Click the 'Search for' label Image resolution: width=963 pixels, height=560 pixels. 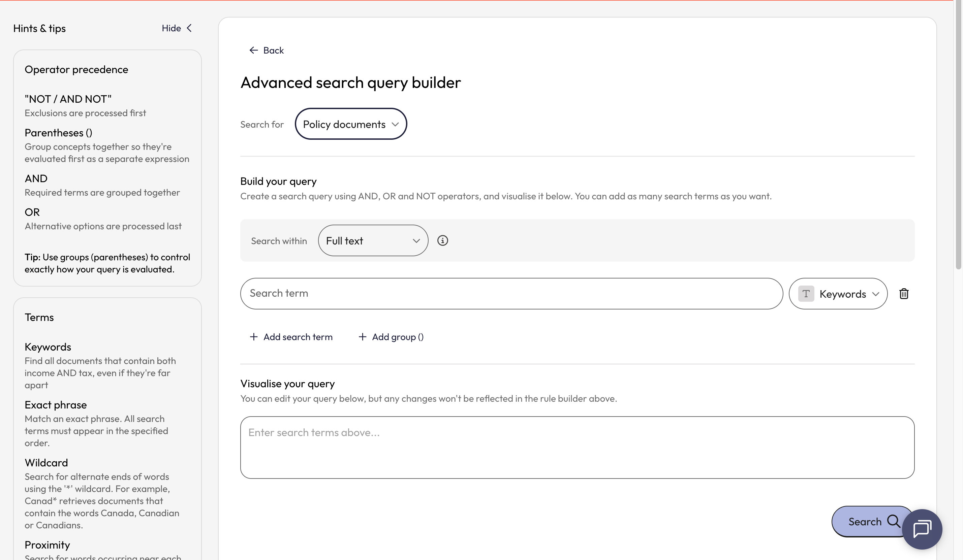coord(262,124)
